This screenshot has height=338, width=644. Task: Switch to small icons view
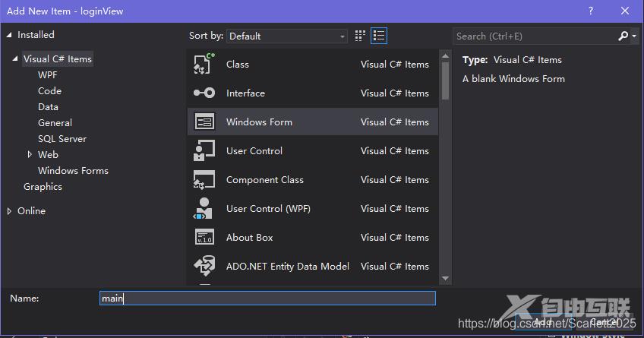pyautogui.click(x=360, y=36)
